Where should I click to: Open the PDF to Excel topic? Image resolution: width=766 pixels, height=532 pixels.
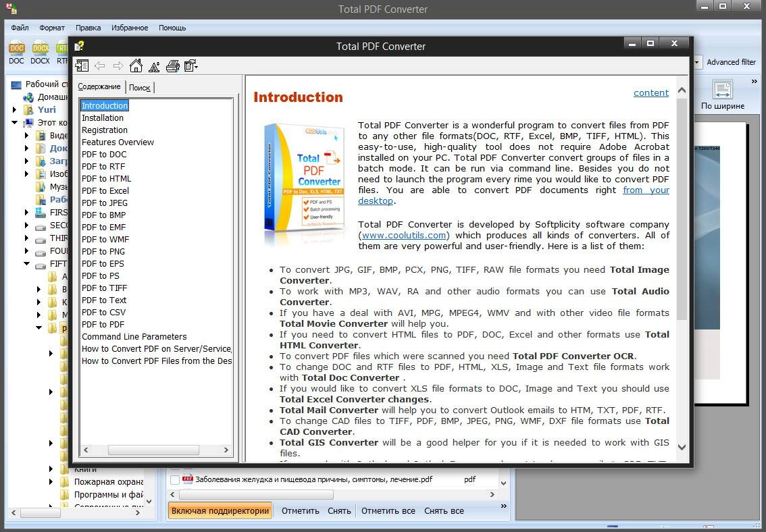click(105, 191)
